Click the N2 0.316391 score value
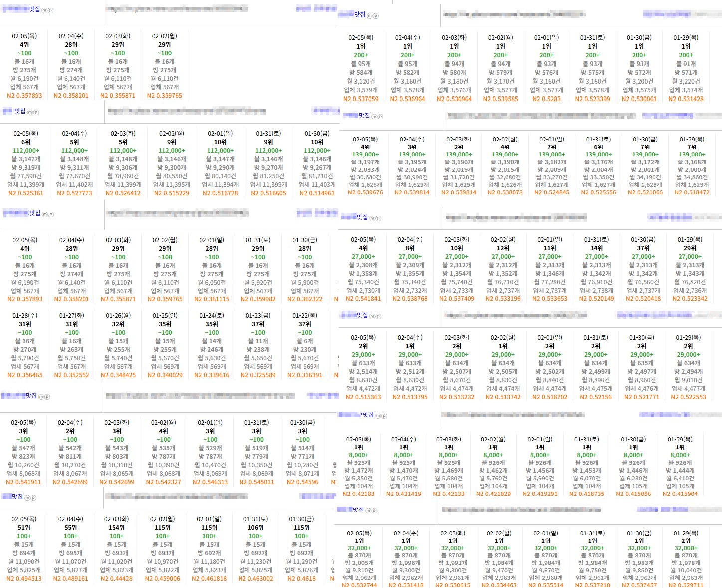722x588 pixels. coord(305,375)
